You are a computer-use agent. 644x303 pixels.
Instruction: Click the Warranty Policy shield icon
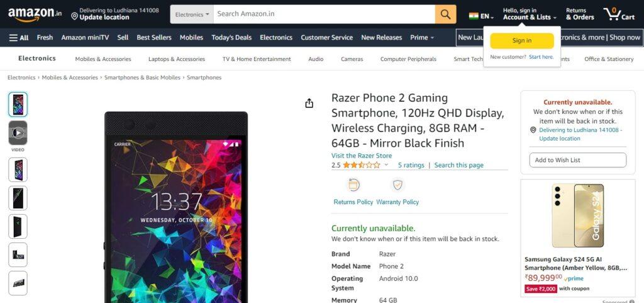[397, 185]
